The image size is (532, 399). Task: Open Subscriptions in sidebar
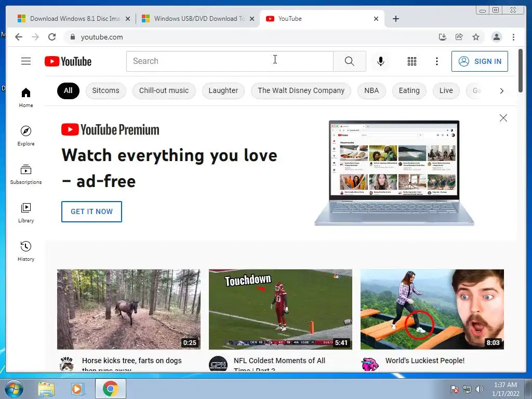[x=26, y=175]
